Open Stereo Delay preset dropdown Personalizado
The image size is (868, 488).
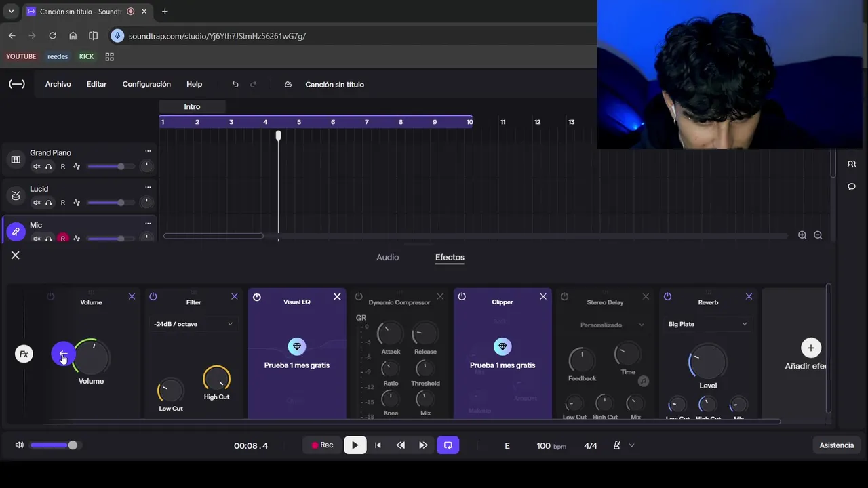point(611,325)
